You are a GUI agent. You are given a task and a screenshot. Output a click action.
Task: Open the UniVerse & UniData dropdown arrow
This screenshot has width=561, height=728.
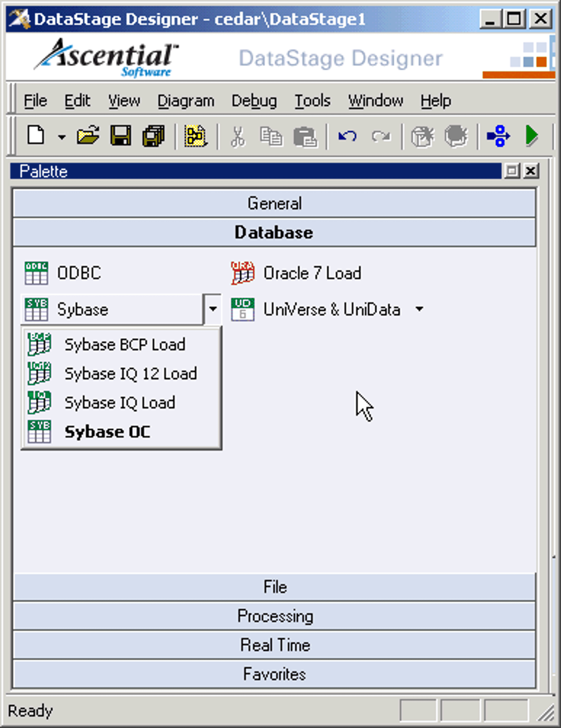tap(419, 309)
